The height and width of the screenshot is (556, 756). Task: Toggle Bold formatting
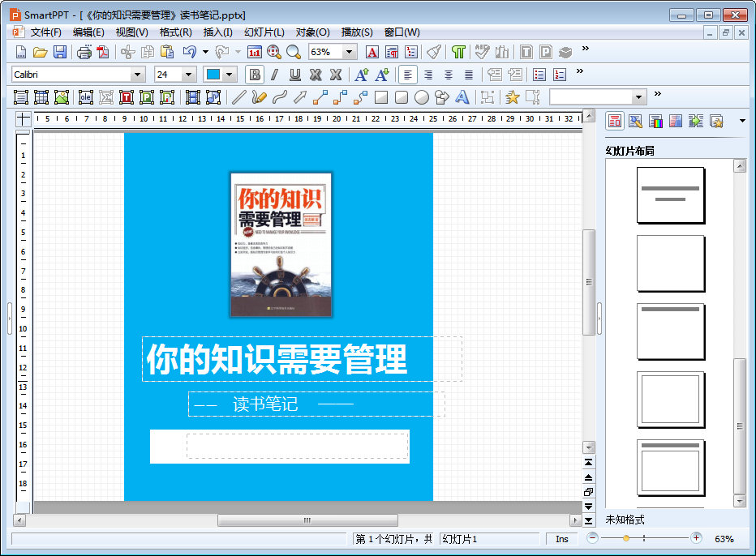tap(255, 75)
